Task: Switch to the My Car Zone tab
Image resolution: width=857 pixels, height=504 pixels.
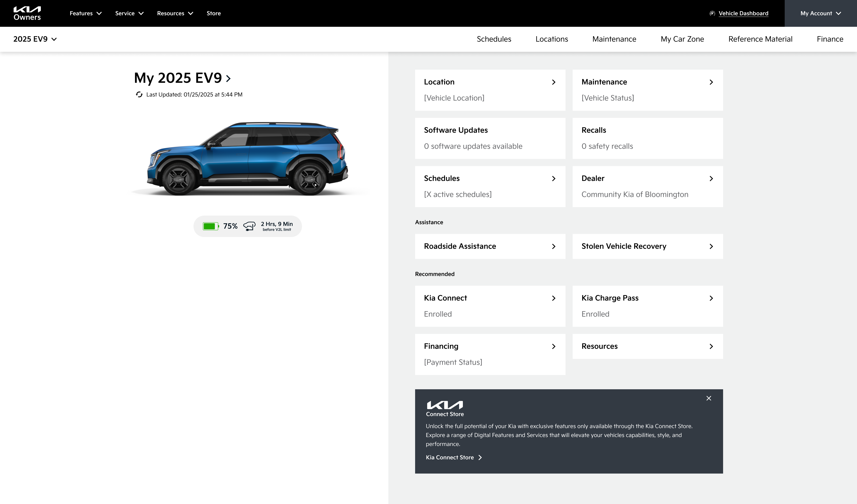Action: (682, 39)
